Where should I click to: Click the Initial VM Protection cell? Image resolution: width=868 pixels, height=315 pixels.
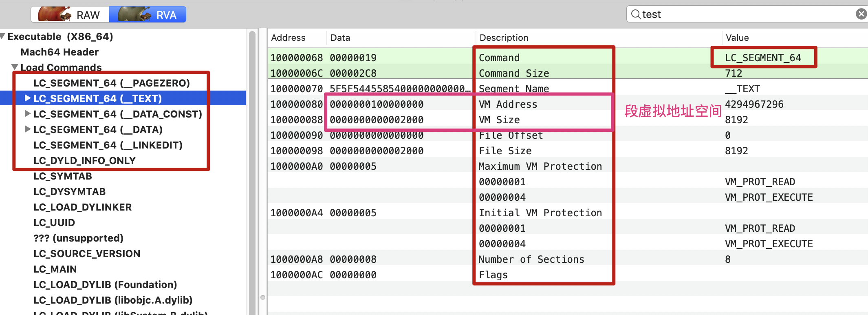(x=540, y=213)
